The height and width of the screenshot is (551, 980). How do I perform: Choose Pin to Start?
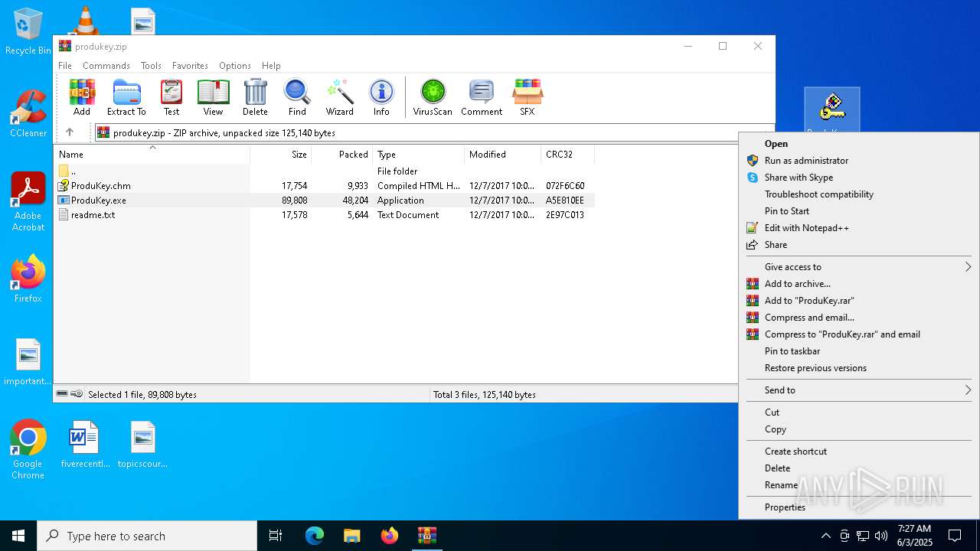(x=858, y=211)
